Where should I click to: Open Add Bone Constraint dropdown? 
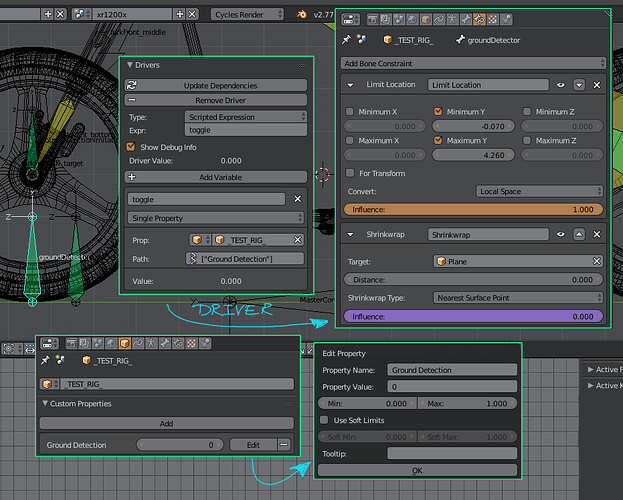[473, 63]
